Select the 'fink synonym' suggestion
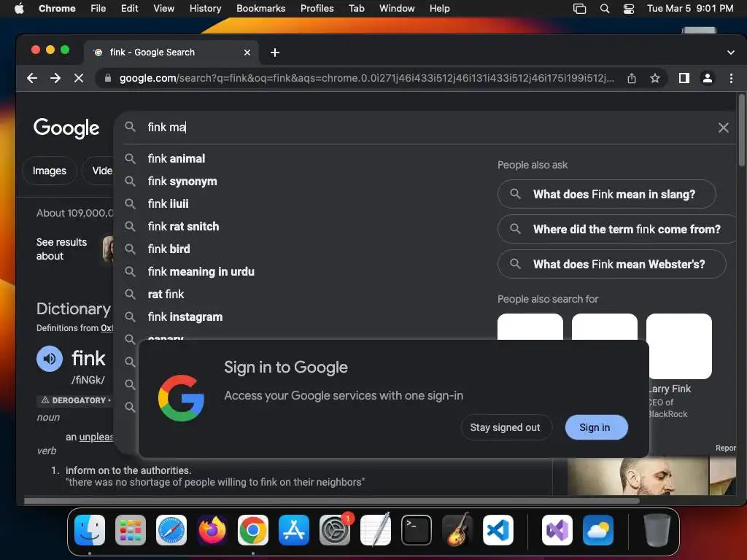The height and width of the screenshot is (560, 747). pos(182,182)
